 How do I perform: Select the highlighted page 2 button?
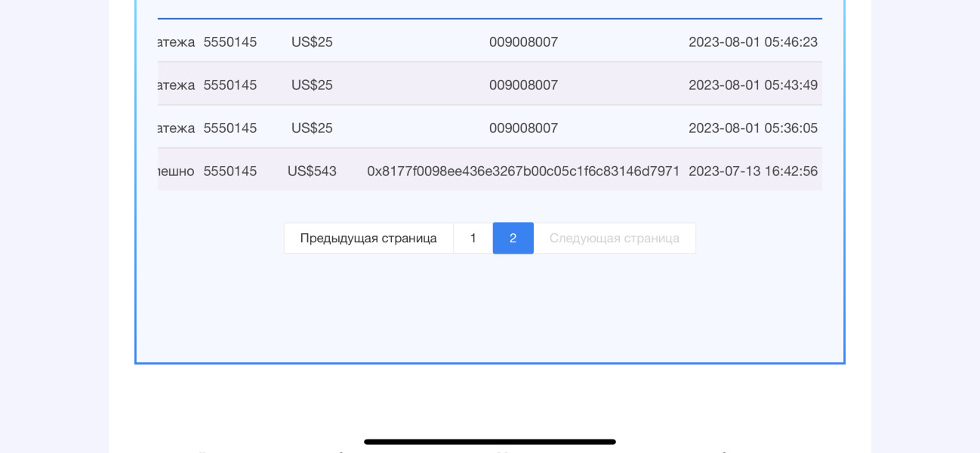[513, 238]
